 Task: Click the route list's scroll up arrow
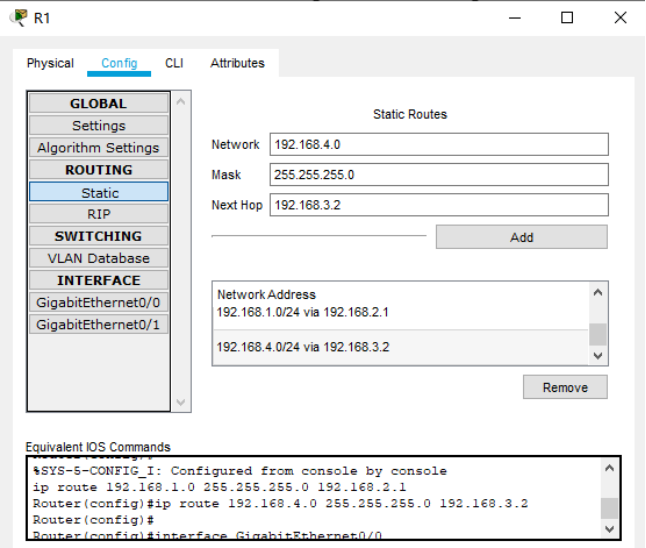pos(598,293)
